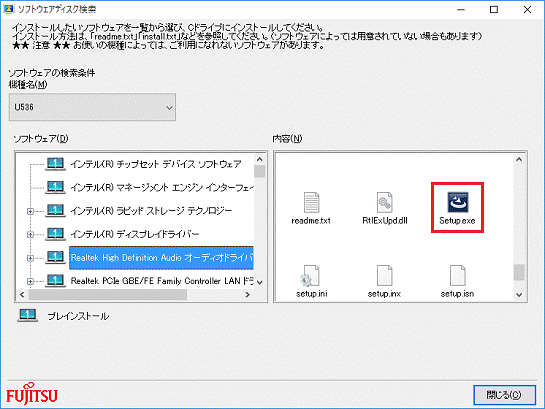The width and height of the screenshot is (545, 409).
Task: Maximize the ソフトウェアディスク検索 window
Action: coord(494,9)
